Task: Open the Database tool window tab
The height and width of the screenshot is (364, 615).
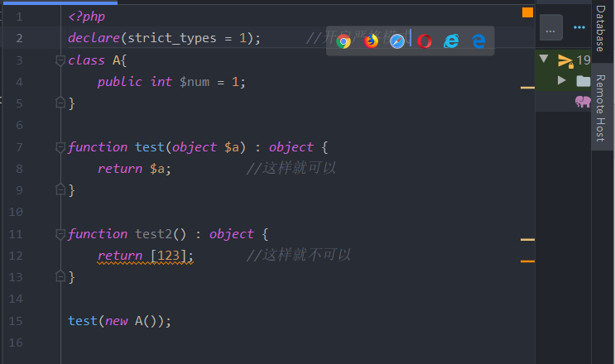Action: click(x=600, y=29)
